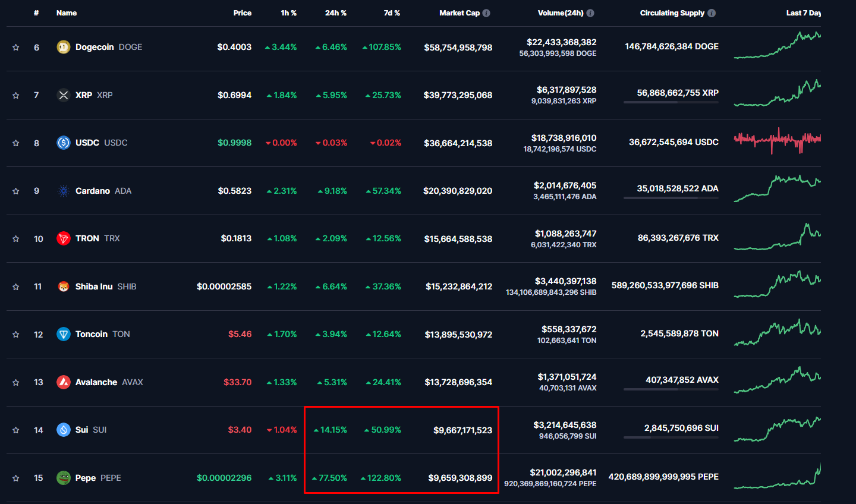Click the USDC coin logo
This screenshot has width=856, height=504.
point(64,143)
